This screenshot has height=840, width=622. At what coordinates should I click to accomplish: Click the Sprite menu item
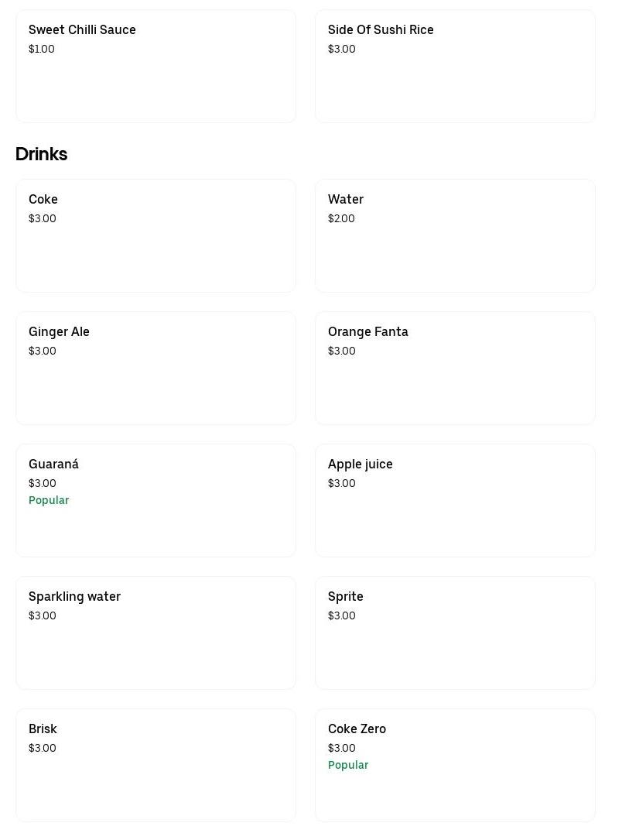coord(455,633)
